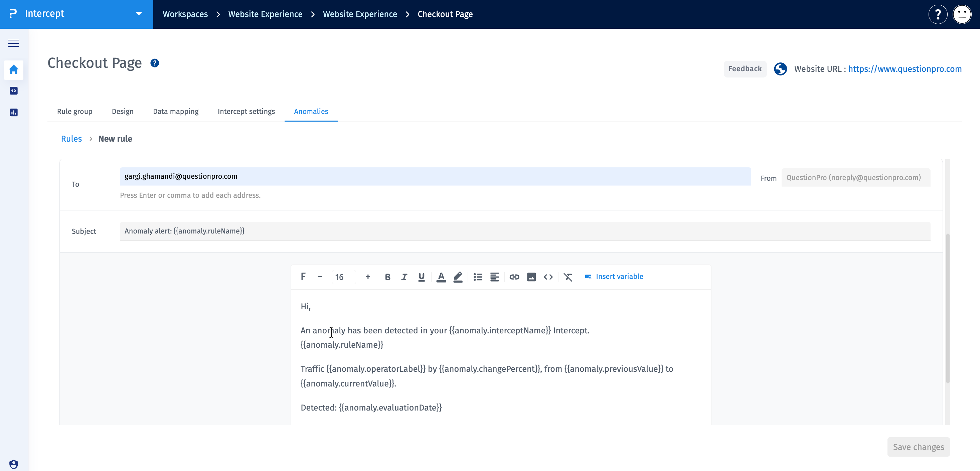This screenshot has height=471, width=980.
Task: Open the Intercept product dropdown
Action: coord(76,14)
